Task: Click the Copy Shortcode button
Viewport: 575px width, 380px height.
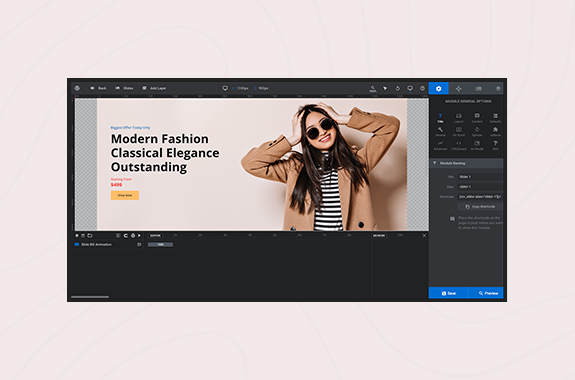Action: [x=480, y=207]
